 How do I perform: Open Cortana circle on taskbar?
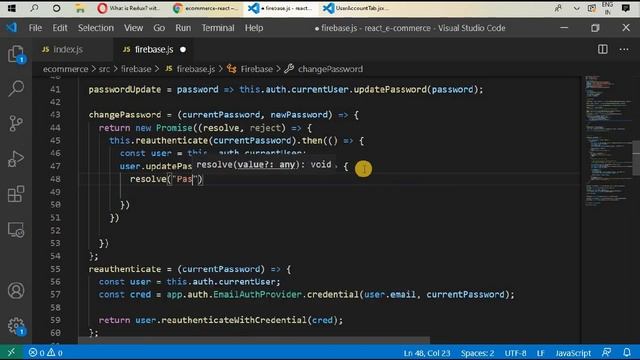pyautogui.click(x=56, y=8)
